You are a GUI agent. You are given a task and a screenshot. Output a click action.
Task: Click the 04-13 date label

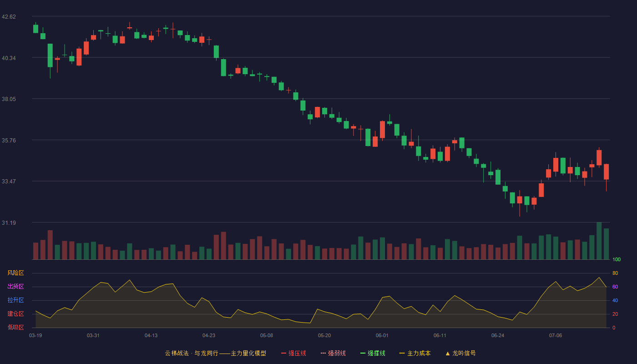coord(151,335)
